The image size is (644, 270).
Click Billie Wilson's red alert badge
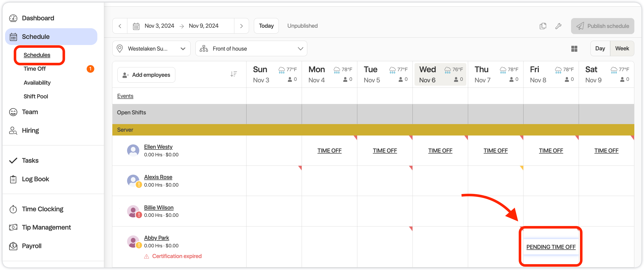(x=139, y=215)
